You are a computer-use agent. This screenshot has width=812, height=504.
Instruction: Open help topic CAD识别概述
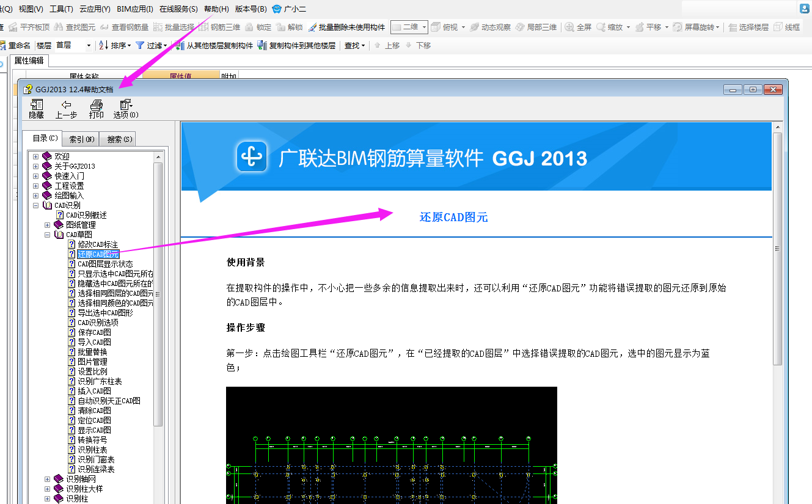point(86,215)
